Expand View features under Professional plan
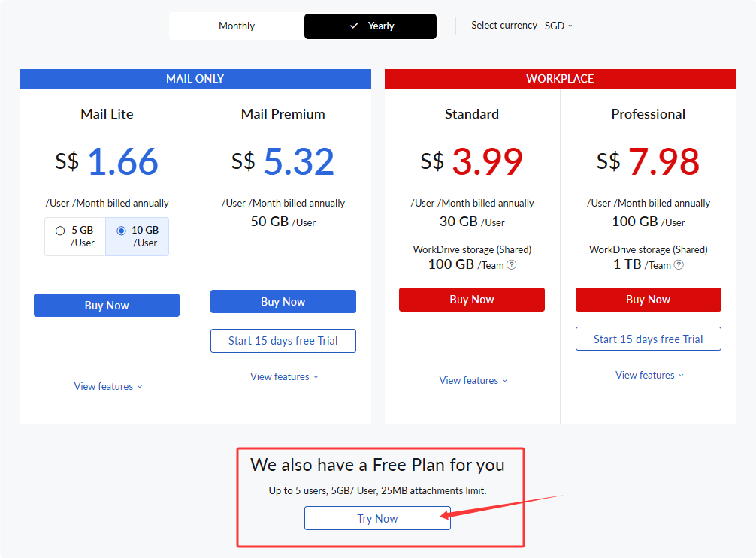The image size is (756, 558). pos(649,376)
